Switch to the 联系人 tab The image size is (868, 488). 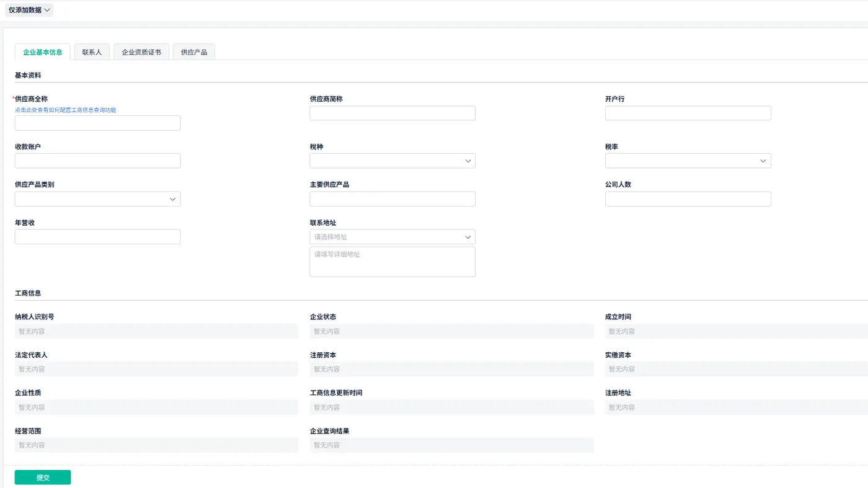[x=92, y=52]
